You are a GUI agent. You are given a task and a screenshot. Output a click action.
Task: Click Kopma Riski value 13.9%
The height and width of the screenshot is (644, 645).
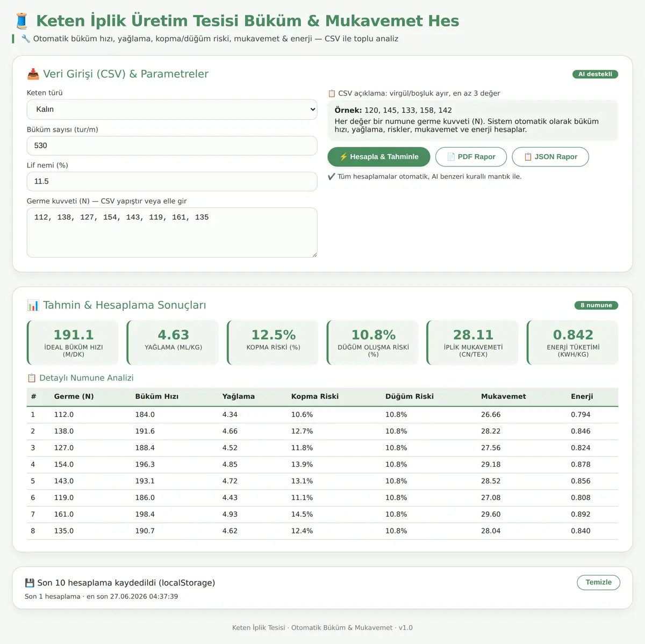(x=302, y=465)
